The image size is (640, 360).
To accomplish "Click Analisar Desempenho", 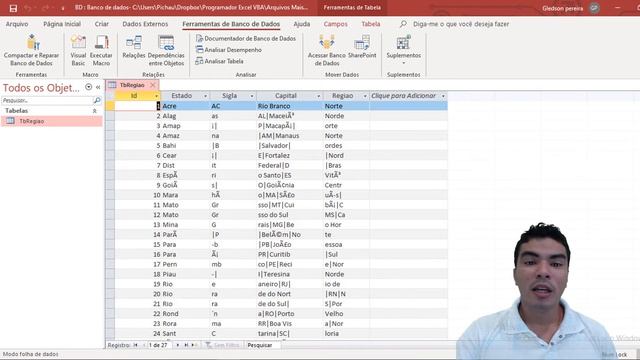I will [229, 50].
